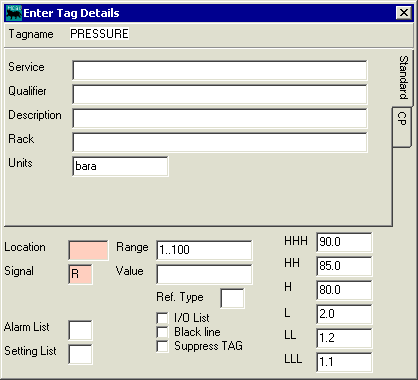Enable the I/O List checkbox

pyautogui.click(x=162, y=318)
